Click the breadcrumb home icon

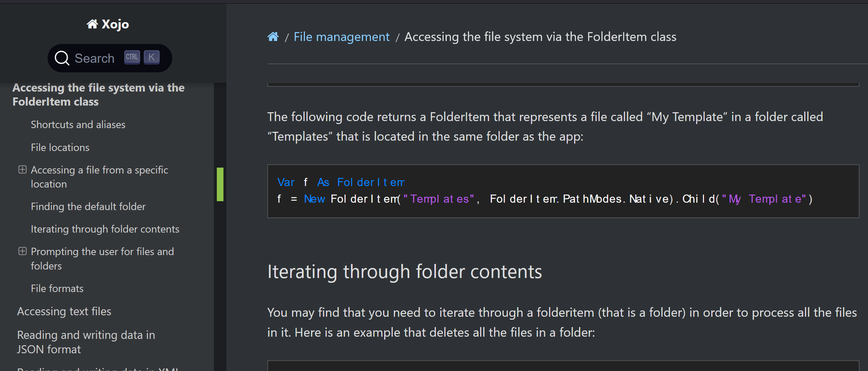pyautogui.click(x=273, y=37)
